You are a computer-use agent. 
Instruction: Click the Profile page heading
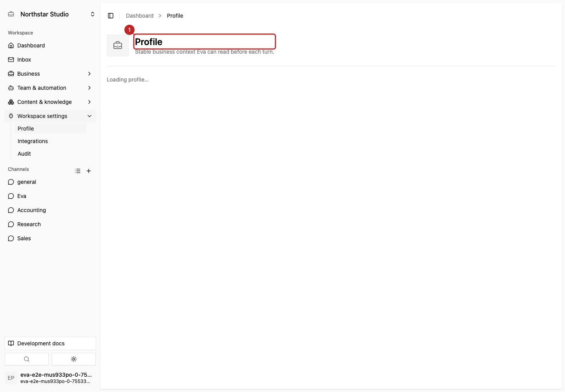[149, 42]
